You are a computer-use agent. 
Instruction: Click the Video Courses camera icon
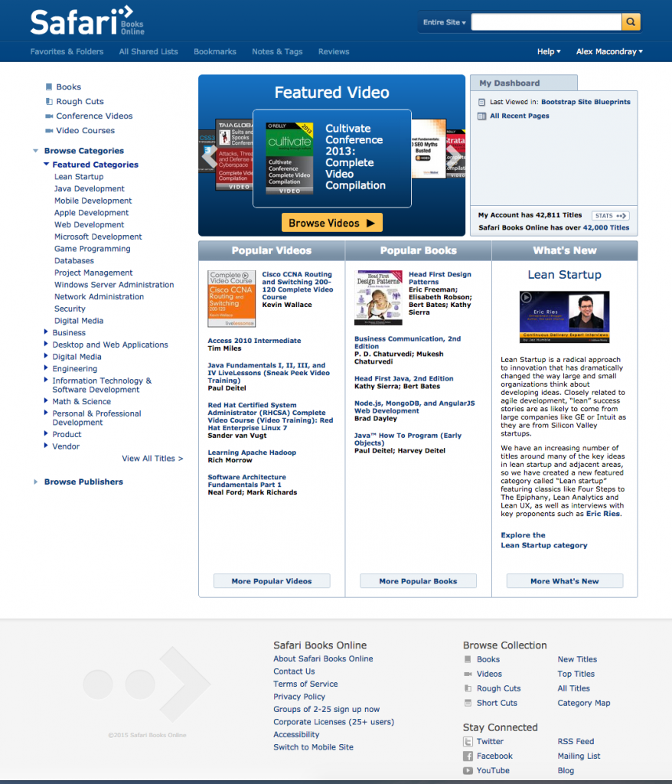tap(49, 130)
